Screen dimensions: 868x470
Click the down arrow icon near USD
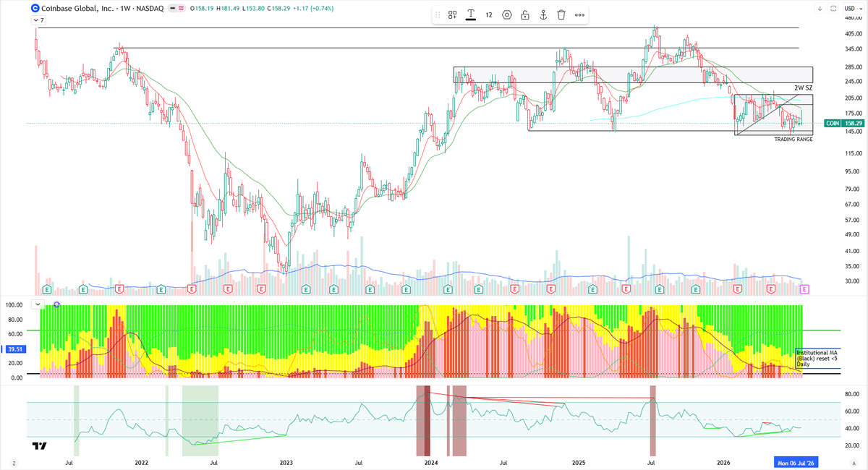[x=820, y=8]
